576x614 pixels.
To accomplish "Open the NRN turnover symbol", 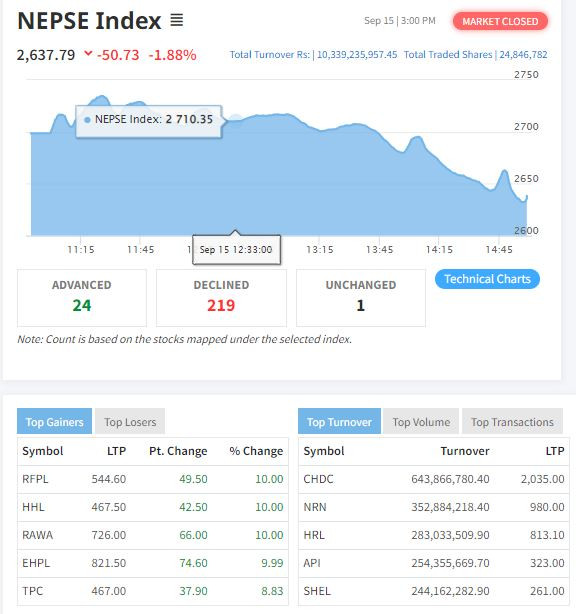I will click(315, 507).
